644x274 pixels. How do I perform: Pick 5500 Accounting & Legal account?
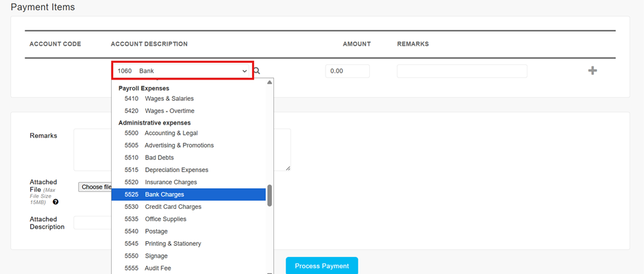188,133
